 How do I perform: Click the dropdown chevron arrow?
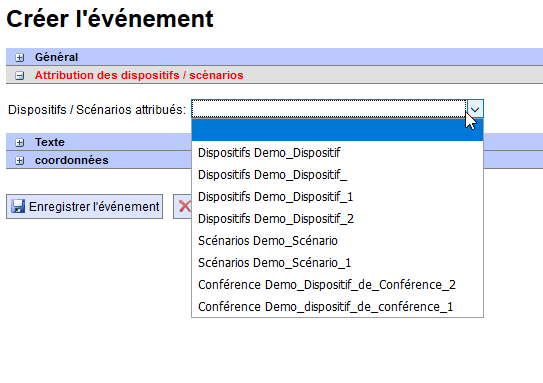coord(475,109)
